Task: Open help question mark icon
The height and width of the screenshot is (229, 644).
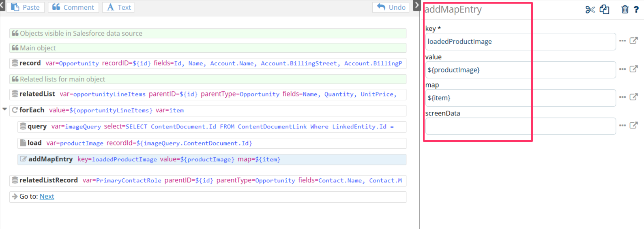Action: (x=636, y=9)
